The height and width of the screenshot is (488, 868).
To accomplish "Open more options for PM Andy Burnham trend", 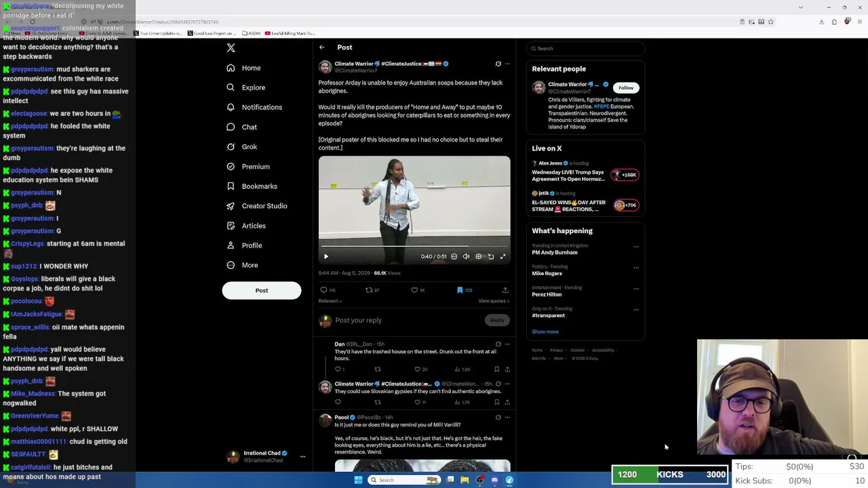I will (636, 247).
